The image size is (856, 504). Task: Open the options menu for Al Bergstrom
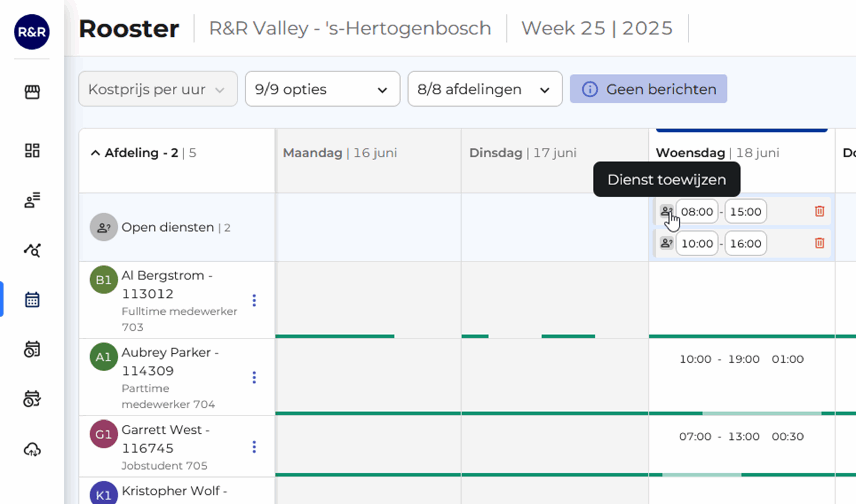tap(254, 300)
